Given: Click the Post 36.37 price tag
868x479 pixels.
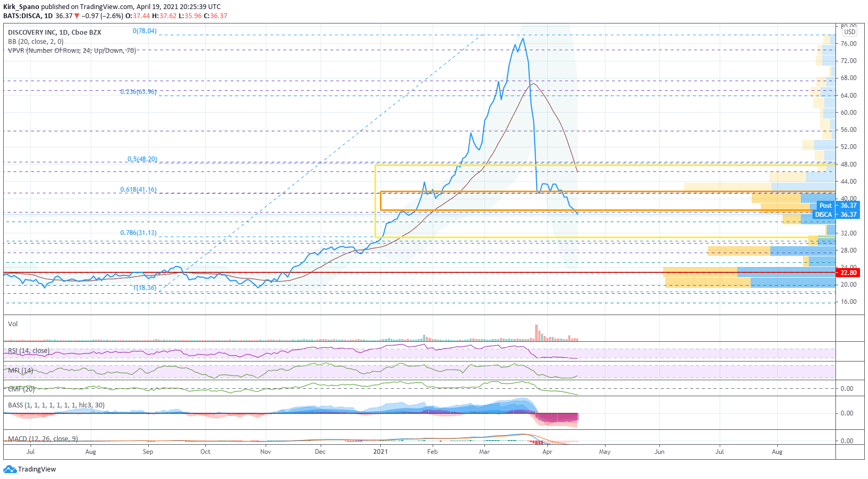Looking at the screenshot, I should click(838, 206).
